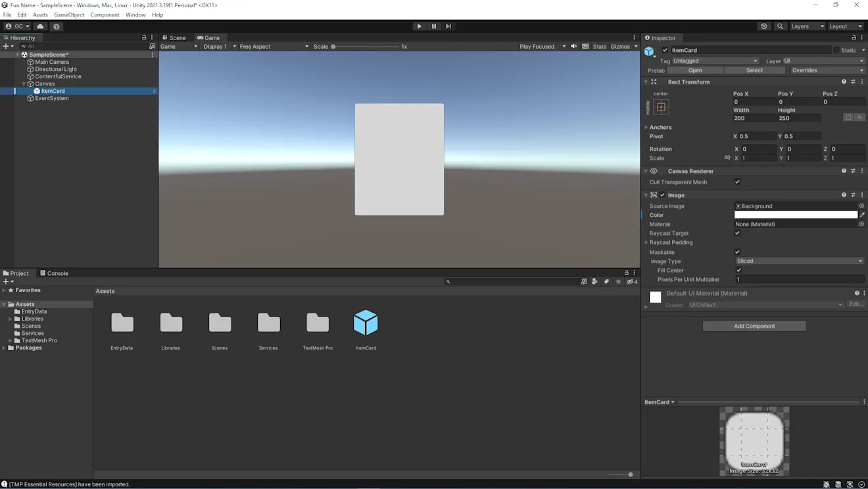Click the Source Image object picker circle
The image size is (868, 489).
click(861, 206)
